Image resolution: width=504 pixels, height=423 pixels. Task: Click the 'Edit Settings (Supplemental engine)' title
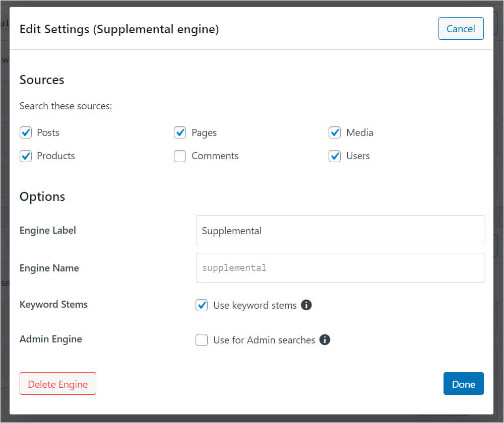point(119,29)
